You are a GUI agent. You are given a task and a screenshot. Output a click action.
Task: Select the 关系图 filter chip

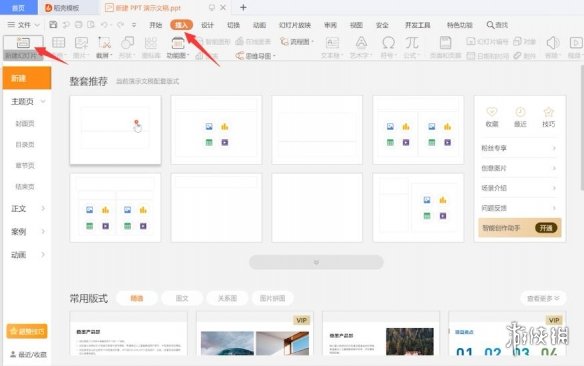coord(227,298)
